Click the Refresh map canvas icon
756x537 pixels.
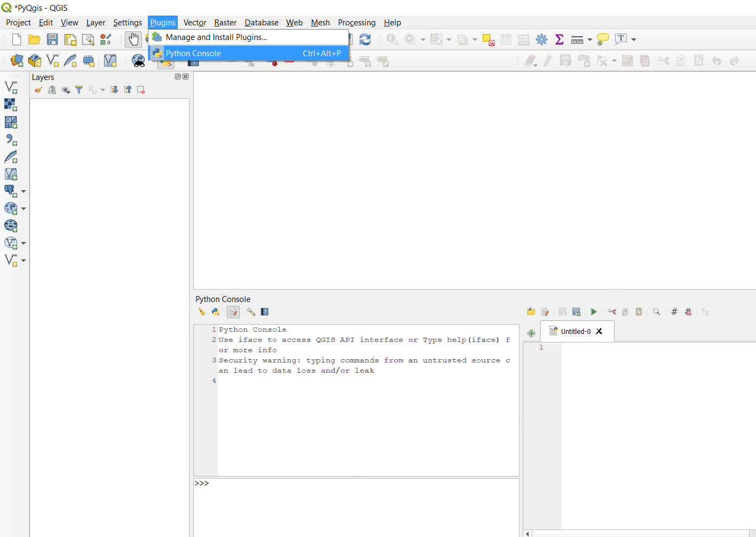point(365,39)
